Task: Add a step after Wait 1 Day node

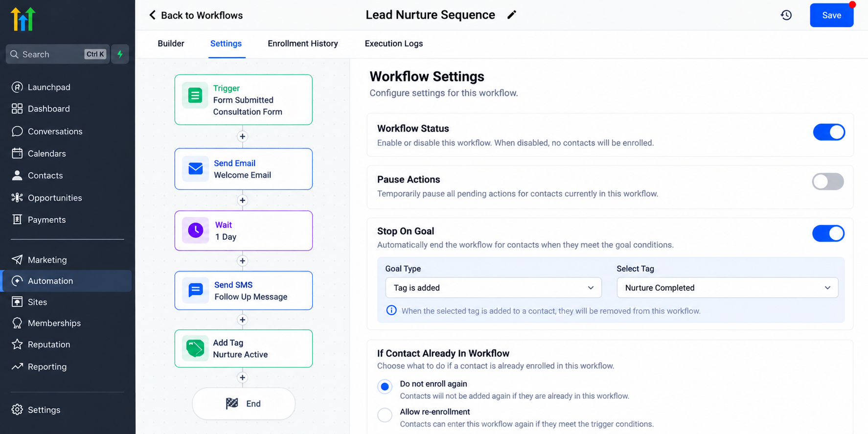Action: [x=242, y=261]
